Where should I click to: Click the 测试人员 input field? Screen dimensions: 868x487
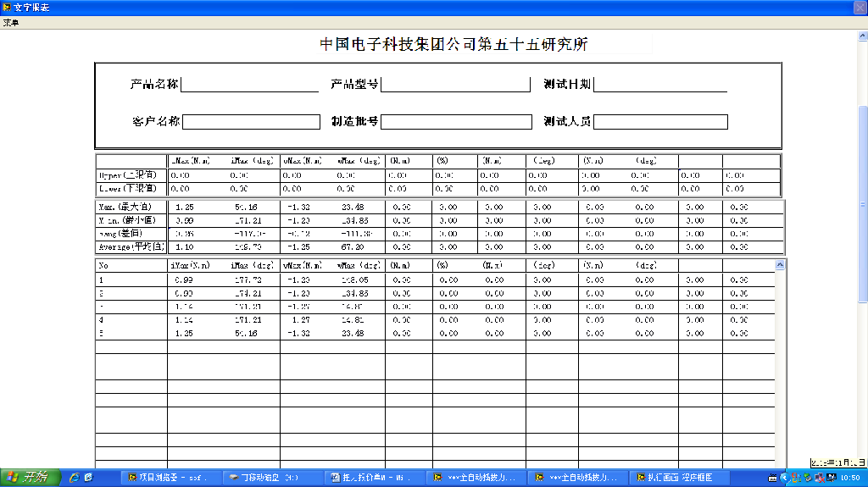pos(660,122)
